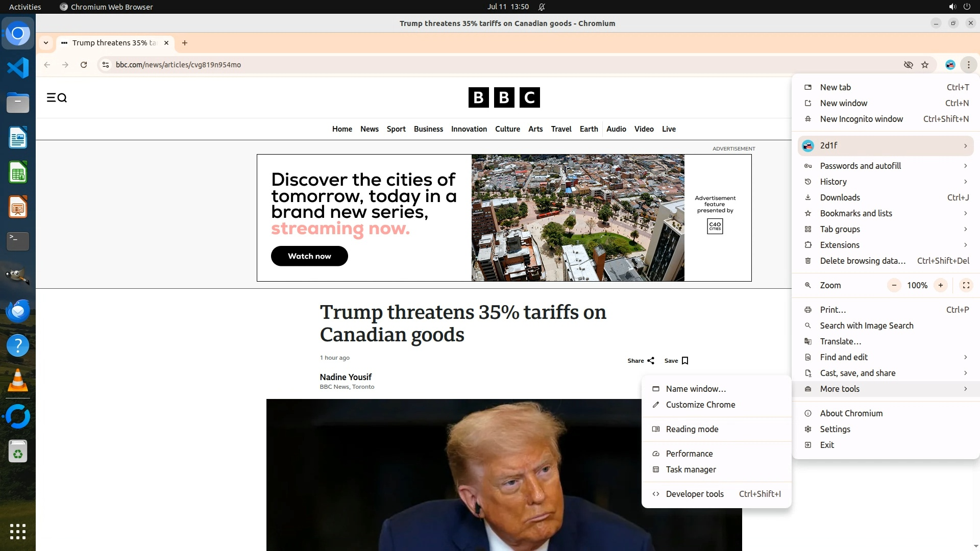Click the Watch now button
The height and width of the screenshot is (551, 980).
[309, 256]
